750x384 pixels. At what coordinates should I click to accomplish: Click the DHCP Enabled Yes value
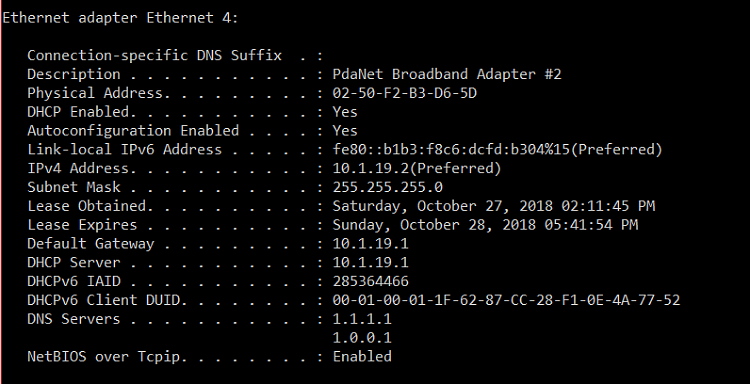[x=345, y=112]
